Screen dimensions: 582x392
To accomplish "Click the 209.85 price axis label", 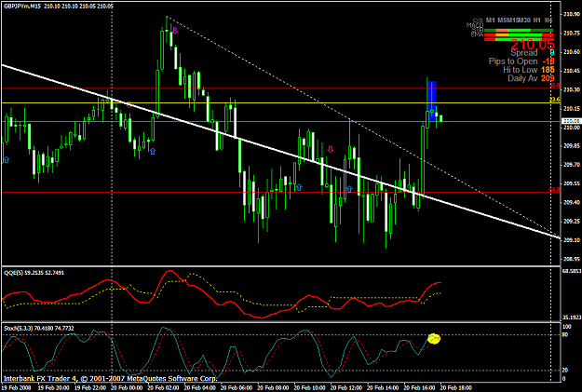I will tap(571, 145).
